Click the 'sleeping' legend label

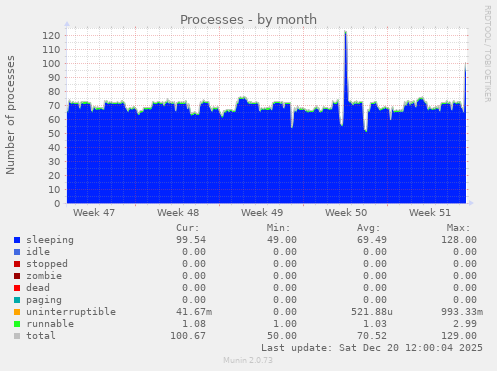(50, 240)
